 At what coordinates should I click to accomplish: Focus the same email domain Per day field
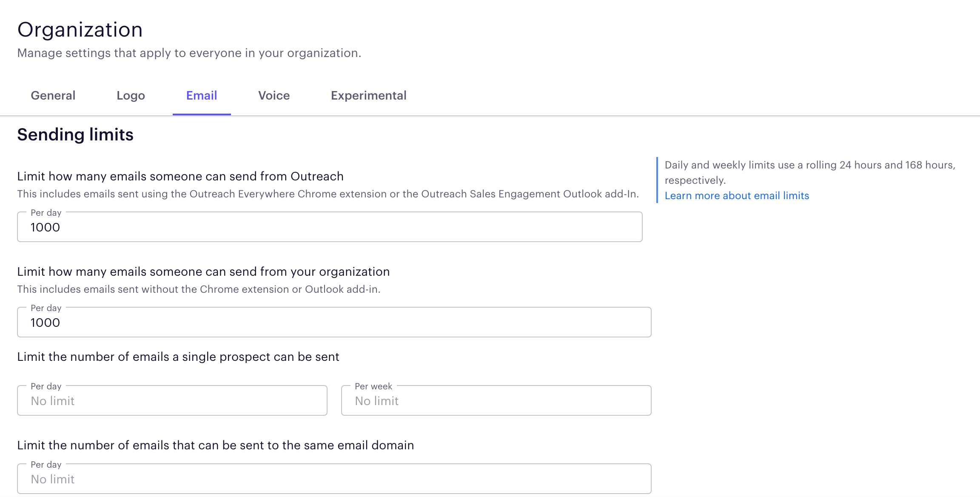click(x=333, y=479)
